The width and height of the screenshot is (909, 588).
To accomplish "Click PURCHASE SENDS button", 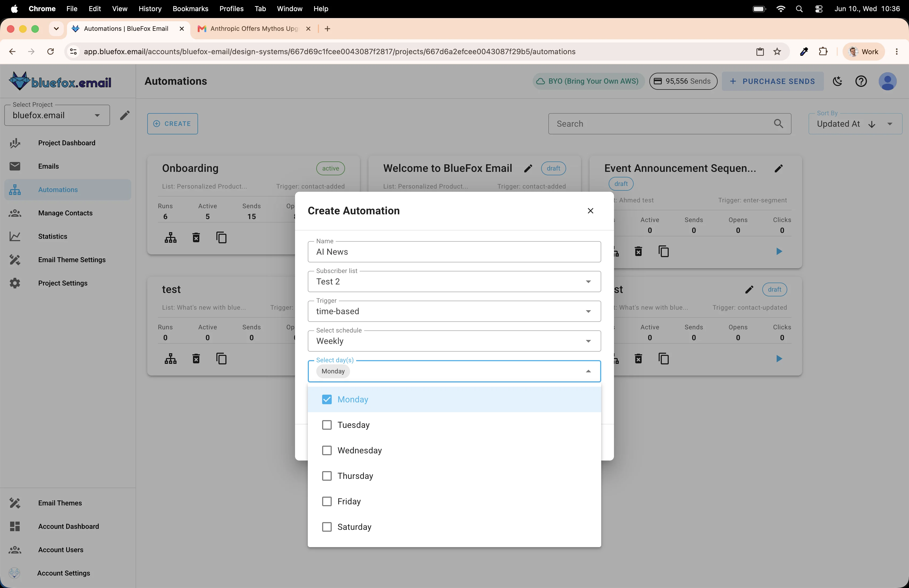I will 772,81.
